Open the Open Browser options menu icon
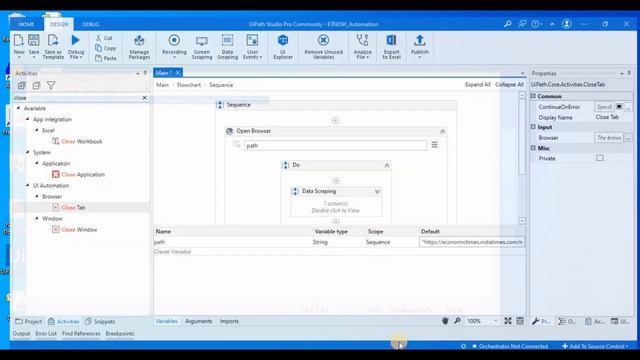Screen dimensions: 640x360 coord(435,145)
